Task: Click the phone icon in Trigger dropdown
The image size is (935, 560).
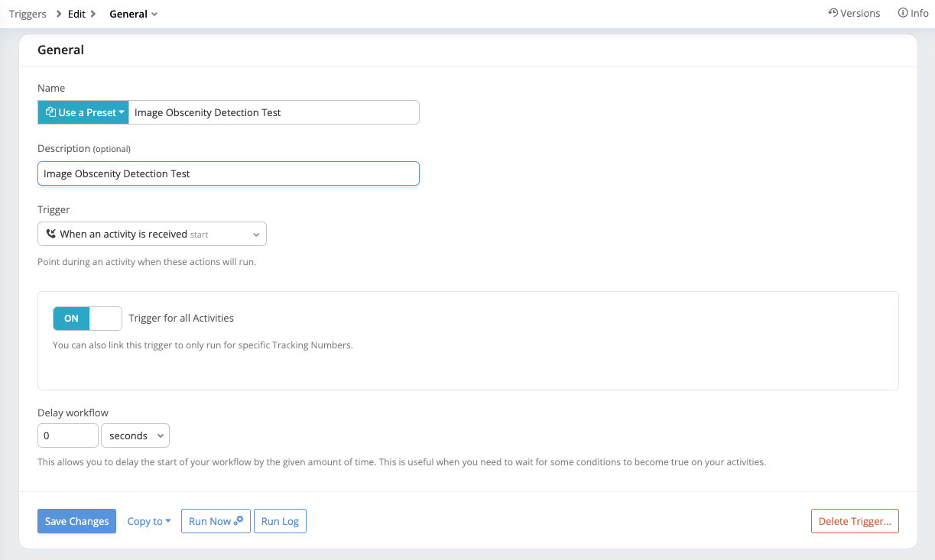Action: click(x=51, y=234)
